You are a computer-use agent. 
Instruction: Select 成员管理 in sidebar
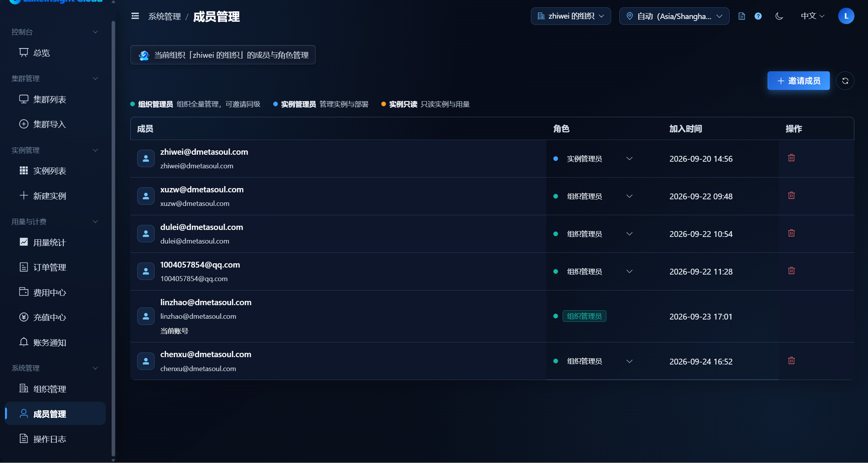click(55, 414)
